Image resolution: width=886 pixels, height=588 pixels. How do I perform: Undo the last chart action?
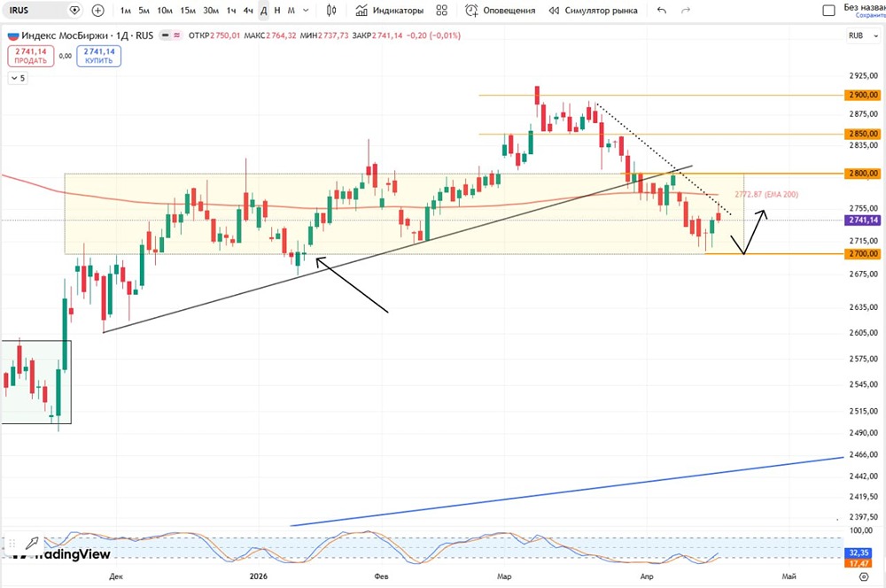(662, 10)
